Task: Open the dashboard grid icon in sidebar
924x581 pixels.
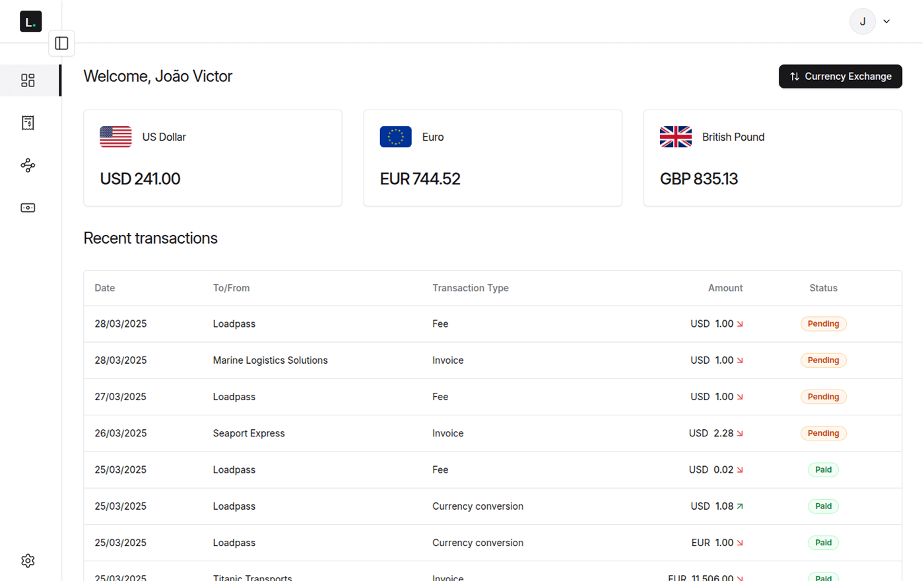Action: pyautogui.click(x=28, y=80)
